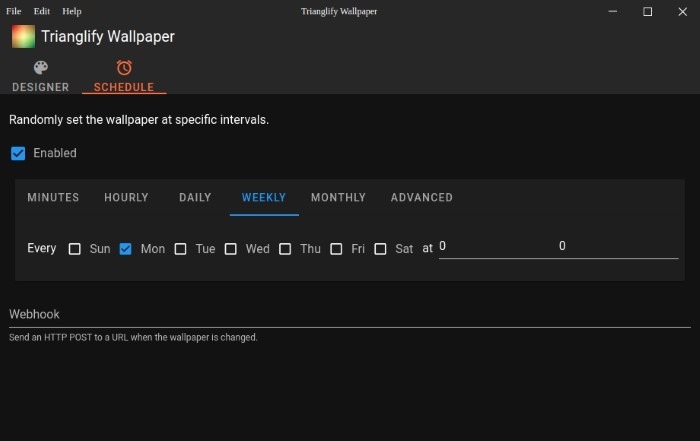The height and width of the screenshot is (441, 700).
Task: Select the SCHEDULE tab label
Action: pyautogui.click(x=124, y=87)
